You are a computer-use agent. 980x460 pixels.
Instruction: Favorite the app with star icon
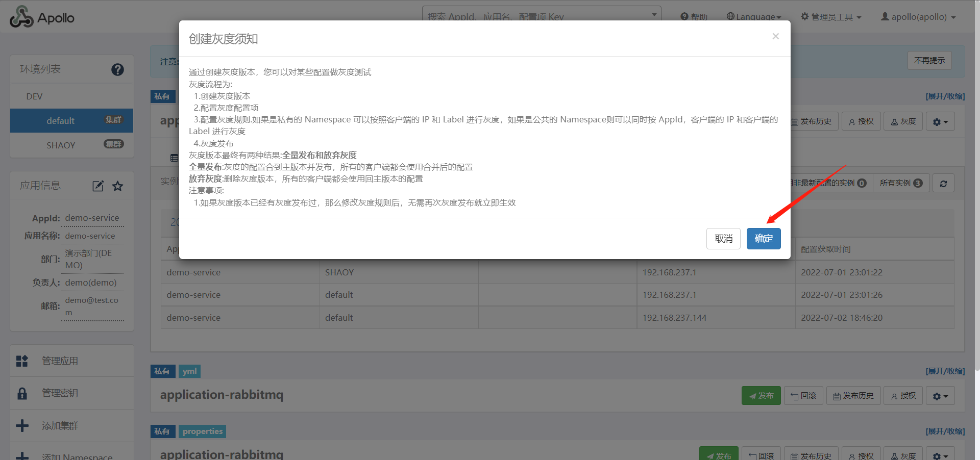coord(118,186)
